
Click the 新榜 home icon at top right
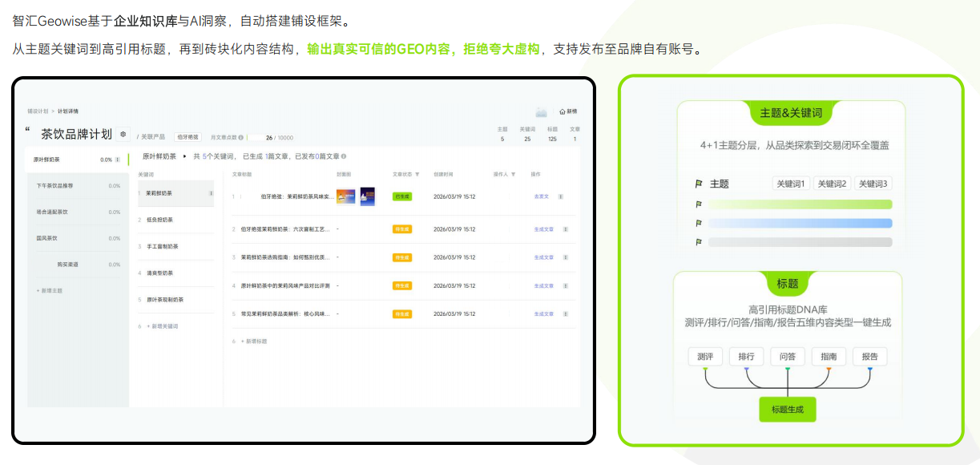click(562, 111)
